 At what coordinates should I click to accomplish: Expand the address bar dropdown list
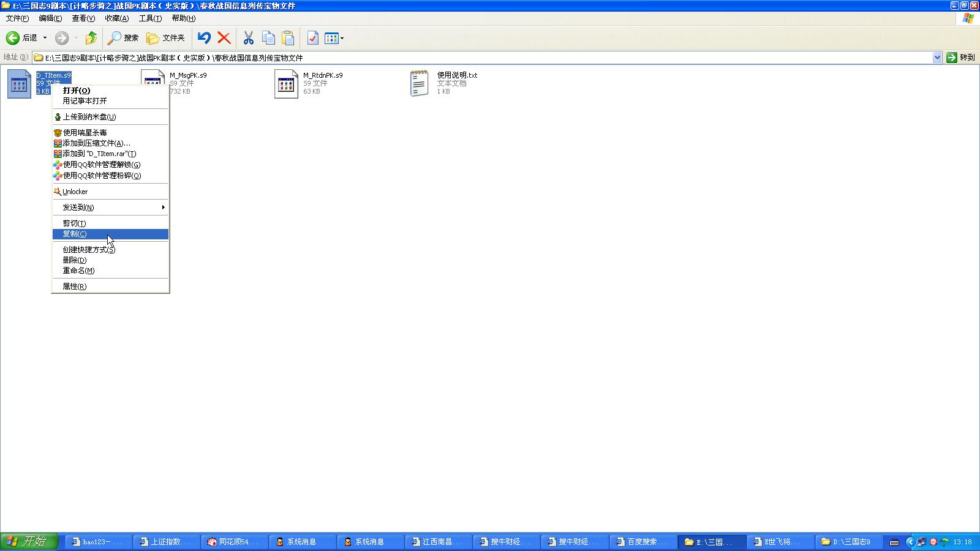[x=937, y=58]
